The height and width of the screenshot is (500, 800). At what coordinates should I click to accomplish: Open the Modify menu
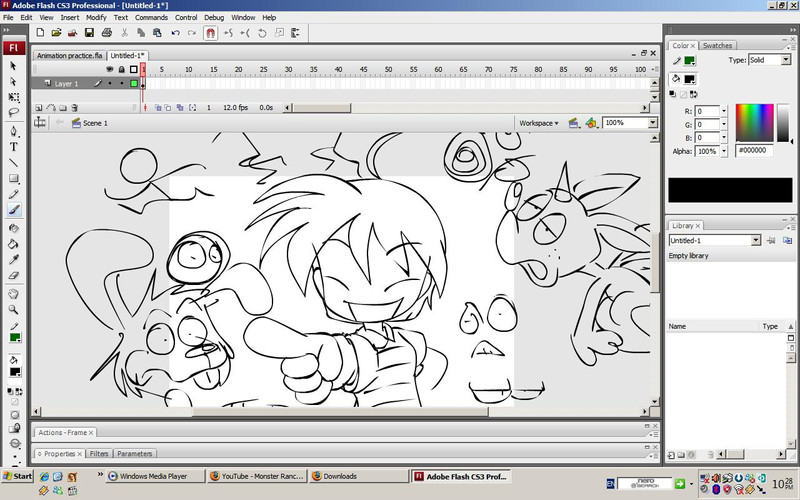point(96,17)
